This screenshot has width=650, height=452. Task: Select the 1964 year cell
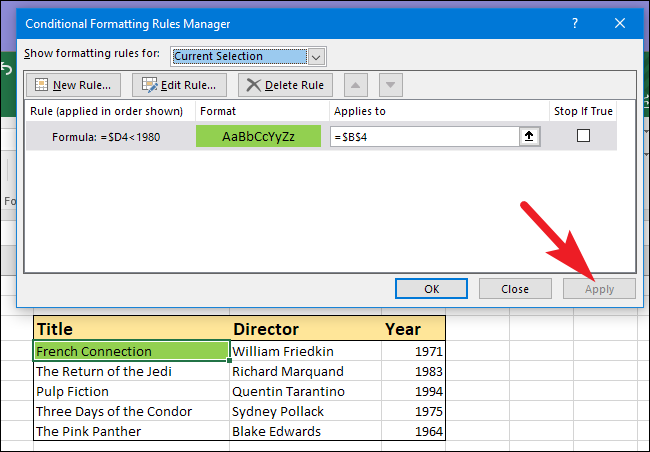413,431
